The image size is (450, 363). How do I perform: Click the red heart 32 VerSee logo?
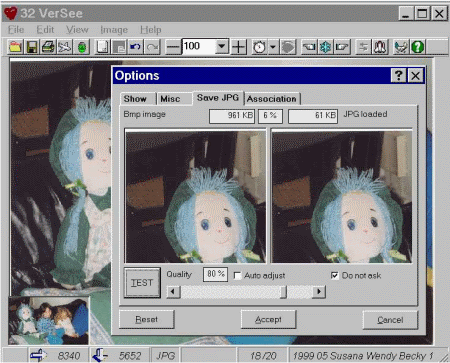(10, 13)
